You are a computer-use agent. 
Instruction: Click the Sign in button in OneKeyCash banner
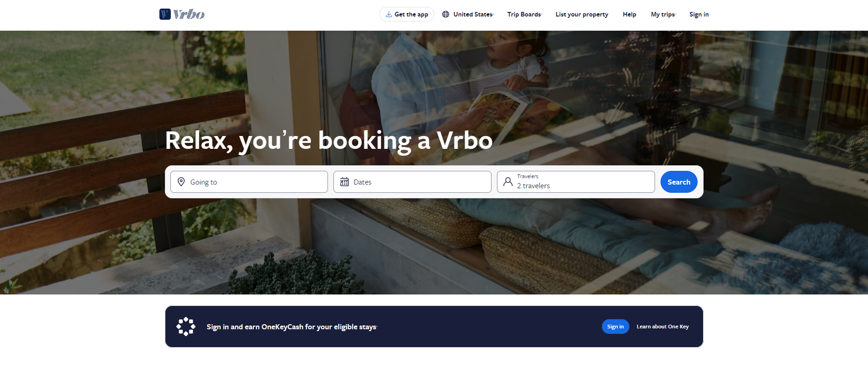[615, 327]
